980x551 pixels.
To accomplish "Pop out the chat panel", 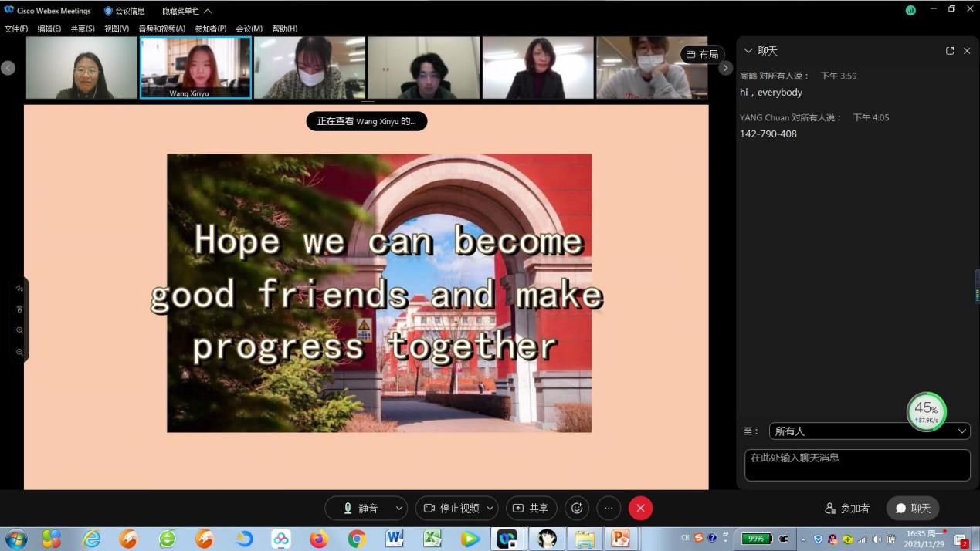I will 950,51.
